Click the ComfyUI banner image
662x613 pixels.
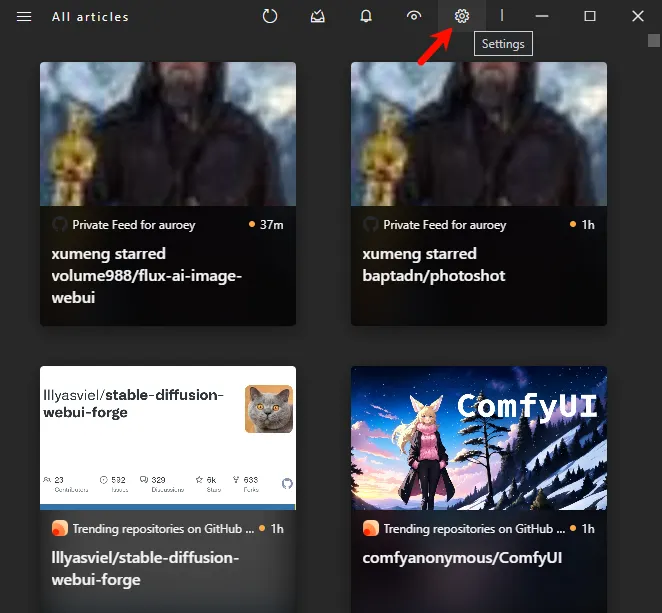click(x=479, y=438)
